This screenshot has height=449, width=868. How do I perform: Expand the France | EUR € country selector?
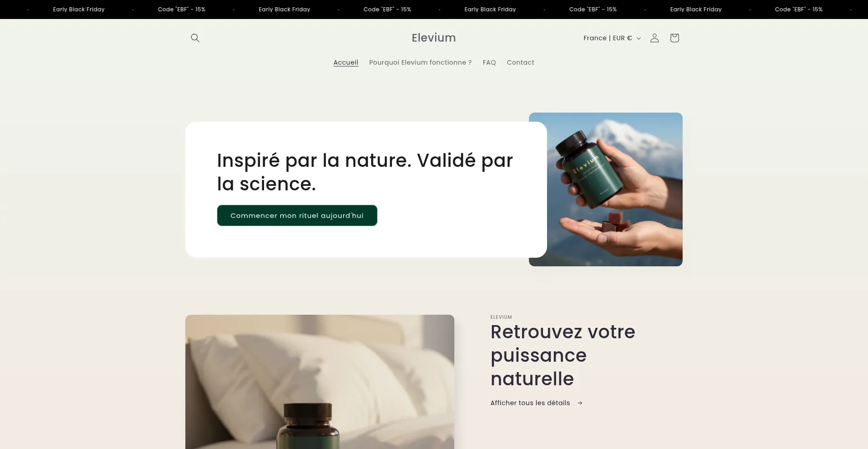612,38
